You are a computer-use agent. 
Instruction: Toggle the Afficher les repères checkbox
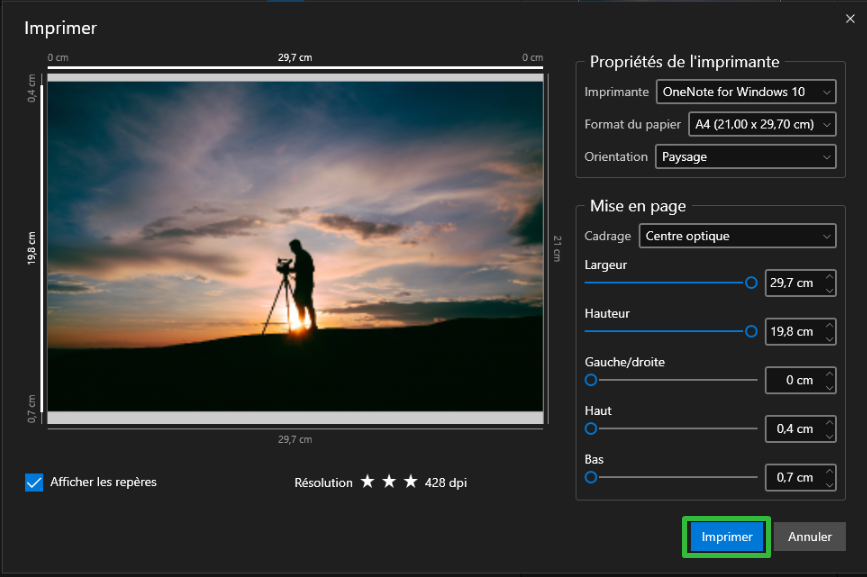coord(34,482)
